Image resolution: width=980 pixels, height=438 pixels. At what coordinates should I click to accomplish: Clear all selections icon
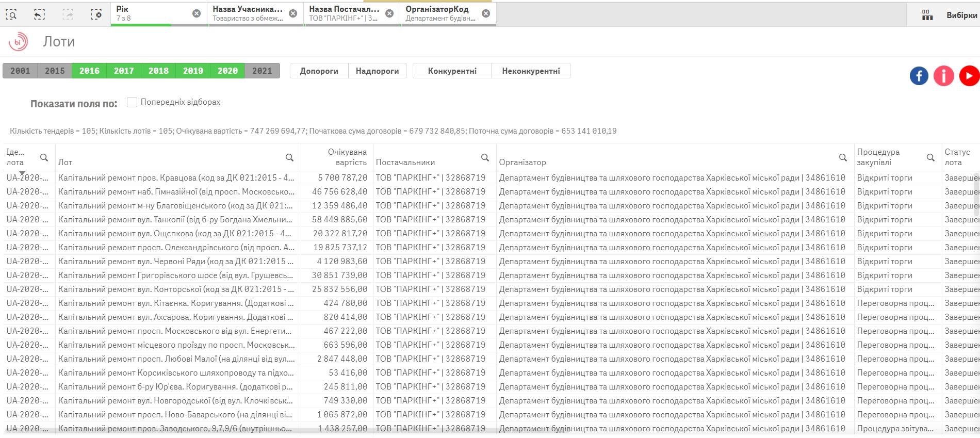[x=96, y=14]
